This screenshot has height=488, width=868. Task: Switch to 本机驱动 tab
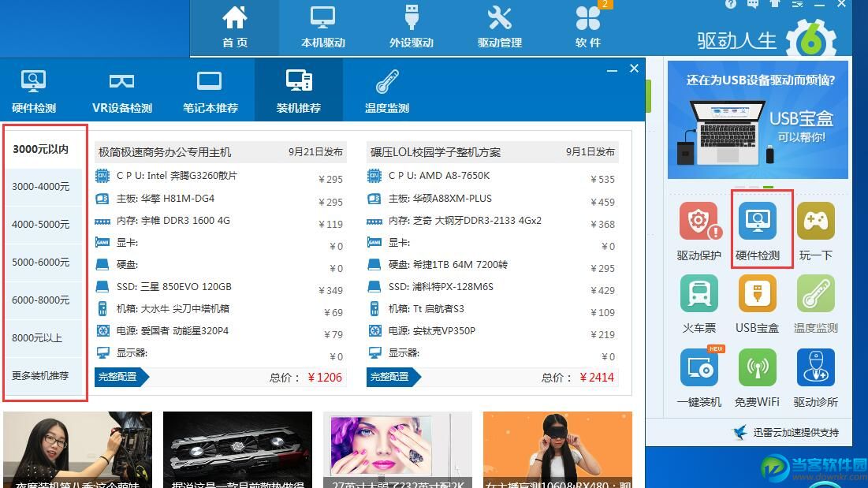pos(322,27)
